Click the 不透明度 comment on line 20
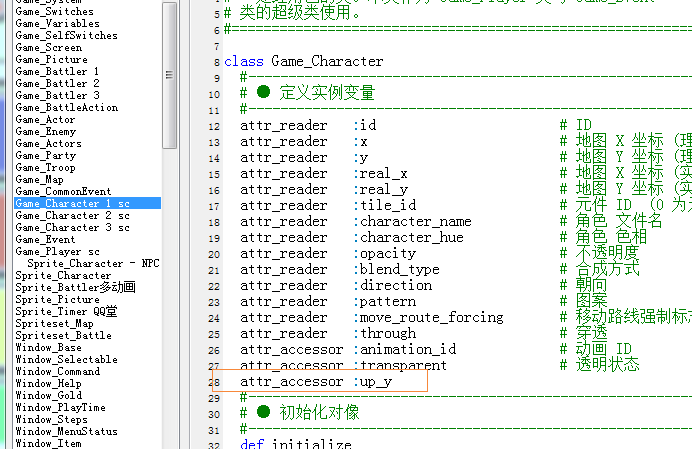 (607, 253)
